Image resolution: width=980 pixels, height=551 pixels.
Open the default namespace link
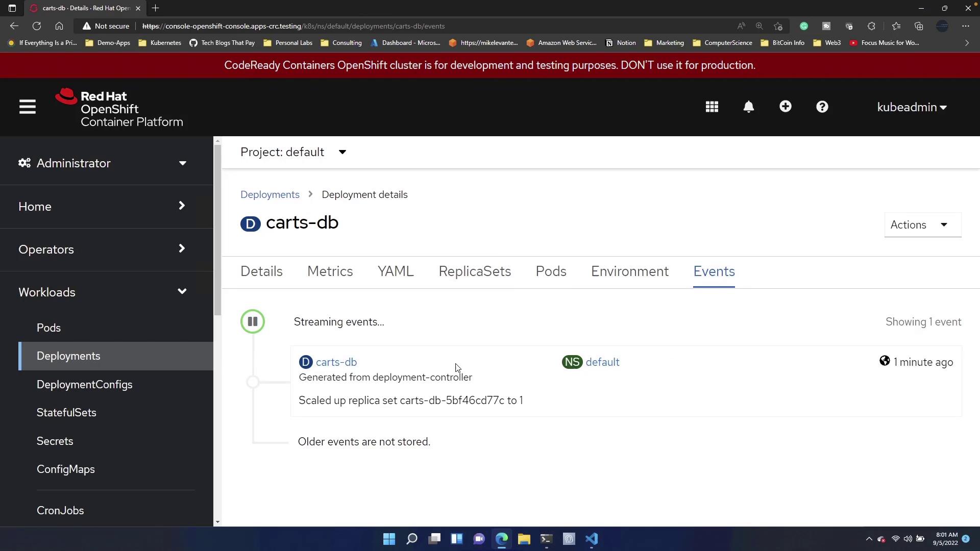[602, 362]
